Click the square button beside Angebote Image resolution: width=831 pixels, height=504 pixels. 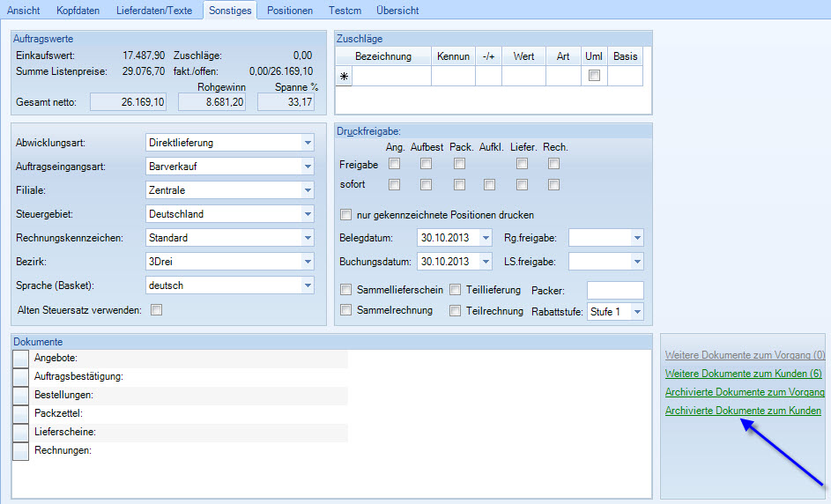21,358
